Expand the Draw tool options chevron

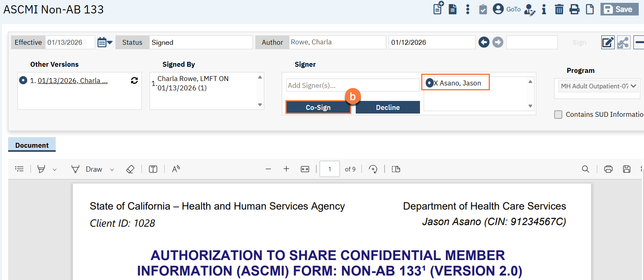112,170
